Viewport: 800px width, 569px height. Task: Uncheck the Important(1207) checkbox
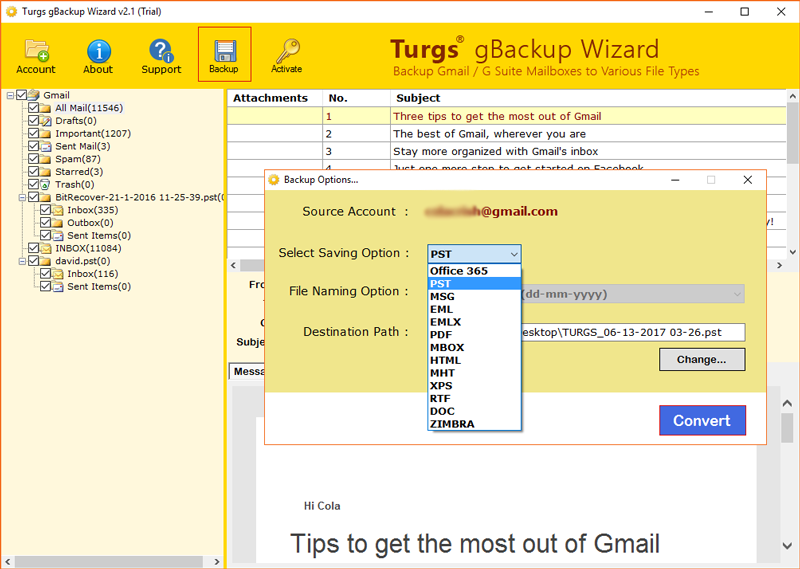pyautogui.click(x=34, y=133)
